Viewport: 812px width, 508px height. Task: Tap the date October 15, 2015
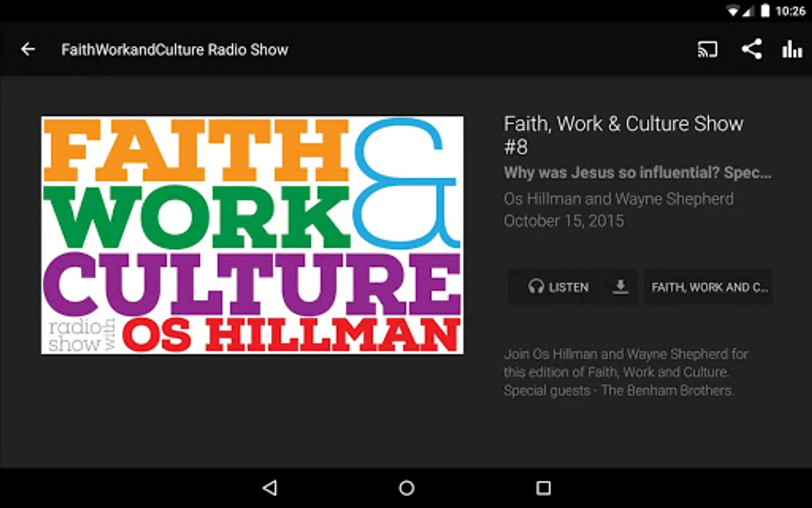coord(564,221)
